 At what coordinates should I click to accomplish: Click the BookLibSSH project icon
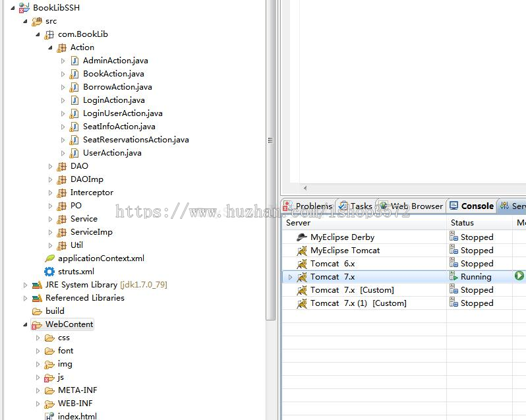[x=24, y=7]
